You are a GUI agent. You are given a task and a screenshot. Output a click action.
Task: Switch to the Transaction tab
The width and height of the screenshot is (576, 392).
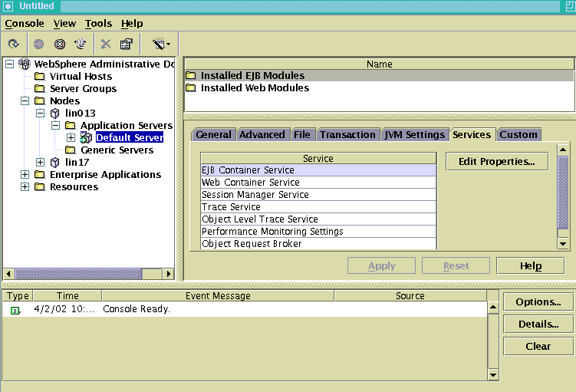(347, 134)
